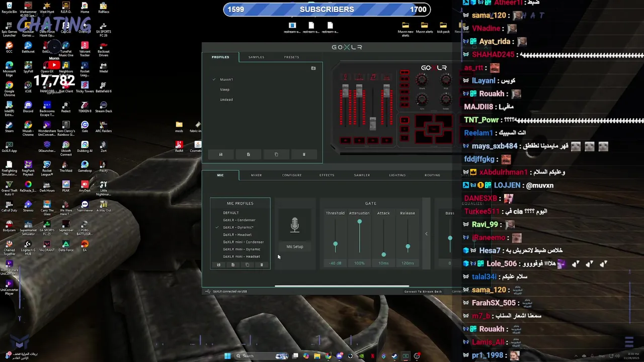This screenshot has height=362, width=644.
Task: Click horizontal scrollbar at GoXLR window bottom
Action: click(342, 287)
